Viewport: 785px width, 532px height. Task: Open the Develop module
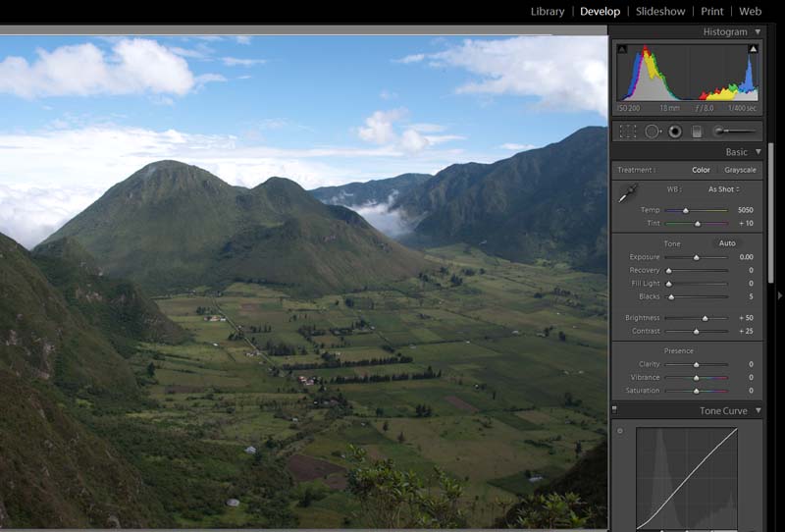point(600,11)
